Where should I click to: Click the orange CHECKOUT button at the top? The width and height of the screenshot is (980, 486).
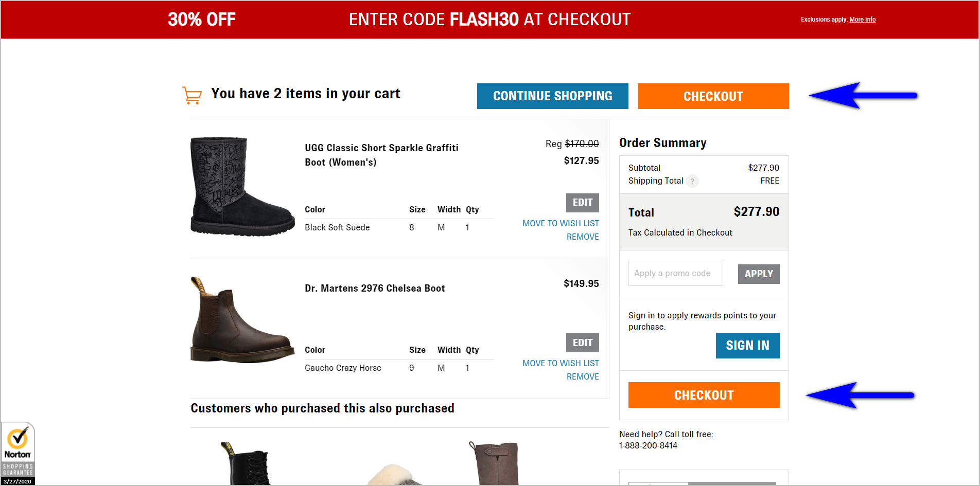(713, 96)
